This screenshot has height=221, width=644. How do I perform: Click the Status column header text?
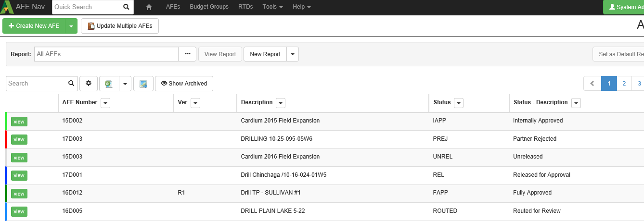[442, 102]
